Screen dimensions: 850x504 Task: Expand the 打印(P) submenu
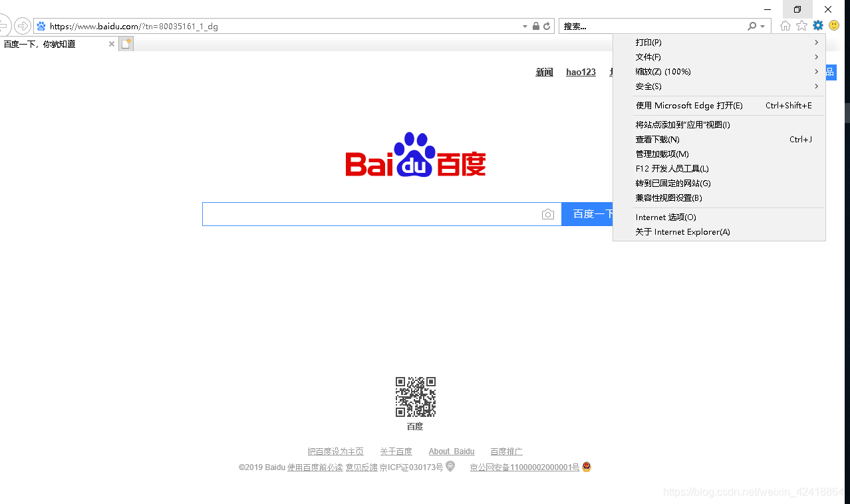(719, 42)
